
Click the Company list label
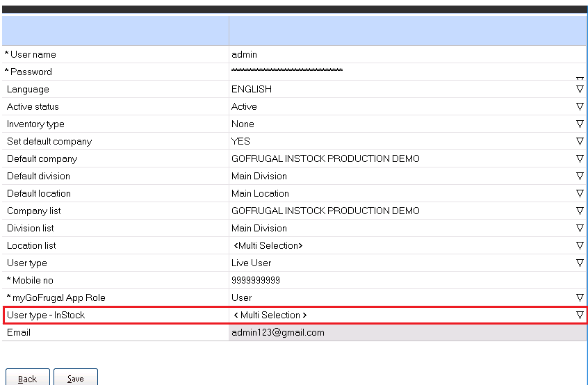coord(34,211)
